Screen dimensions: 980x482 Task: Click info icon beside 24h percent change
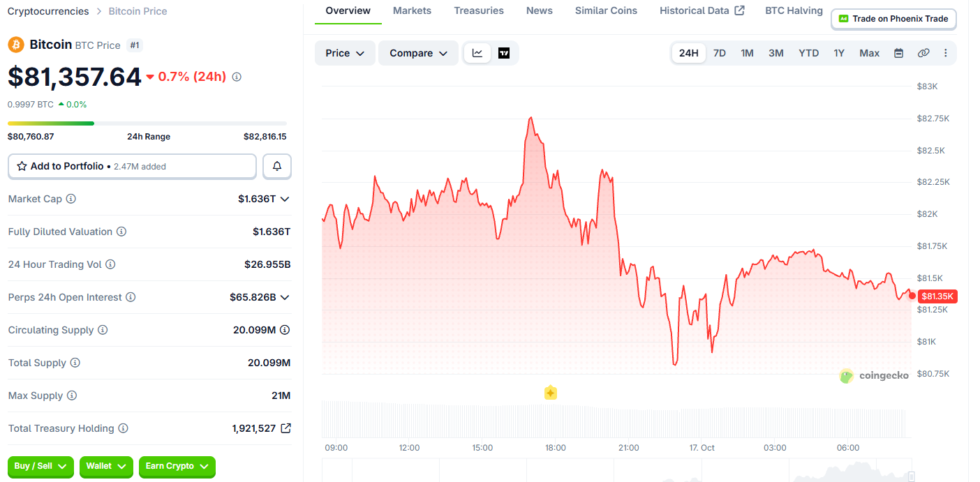tap(237, 77)
